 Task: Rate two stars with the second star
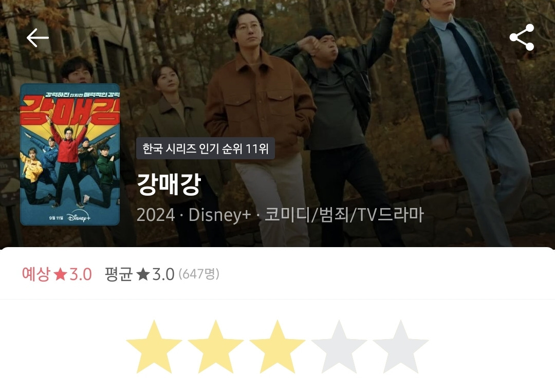pyautogui.click(x=215, y=347)
